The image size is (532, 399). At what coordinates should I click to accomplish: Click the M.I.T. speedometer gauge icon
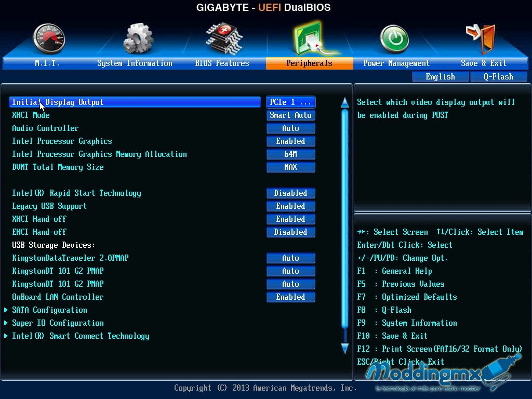point(49,38)
